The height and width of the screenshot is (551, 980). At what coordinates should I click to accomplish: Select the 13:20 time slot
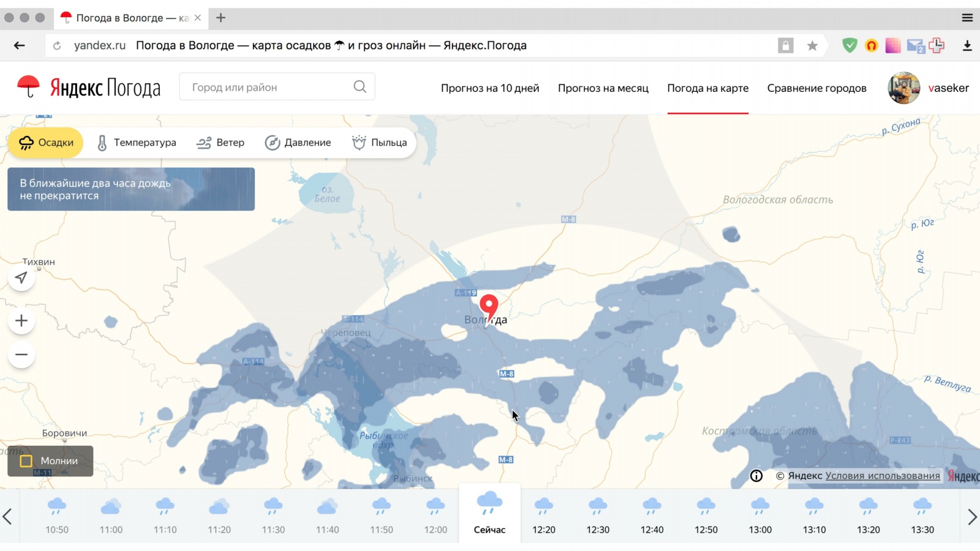tap(869, 516)
